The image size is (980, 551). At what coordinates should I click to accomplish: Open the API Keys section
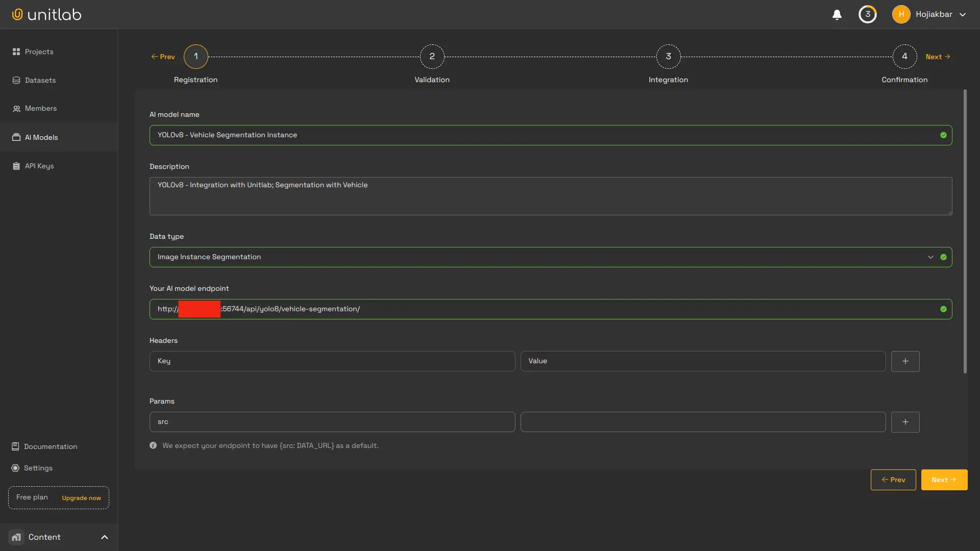click(39, 166)
